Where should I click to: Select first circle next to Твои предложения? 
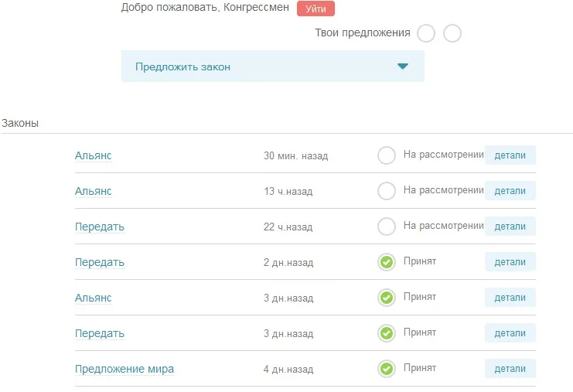pyautogui.click(x=426, y=33)
